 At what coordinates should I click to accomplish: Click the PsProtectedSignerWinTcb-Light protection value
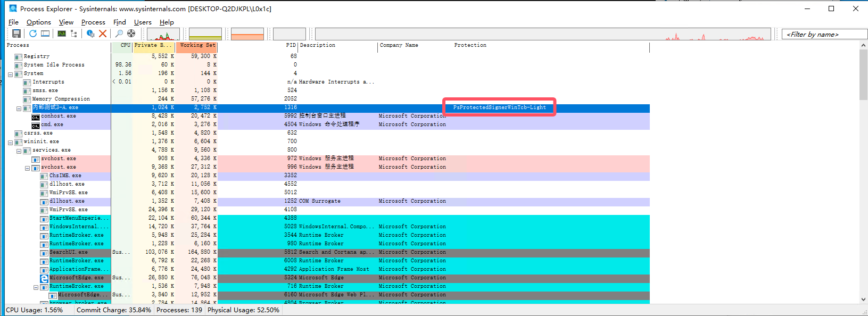tap(499, 107)
